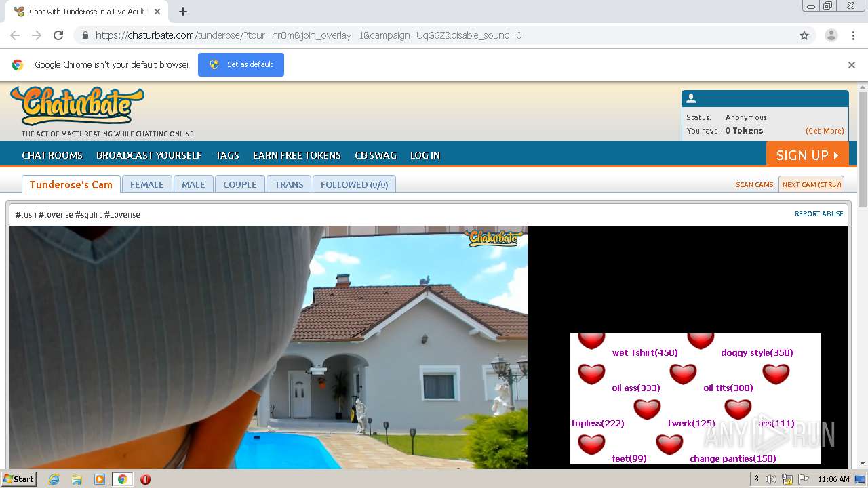The height and width of the screenshot is (488, 868).
Task: Click Chrome icon in taskbar
Action: pos(123,479)
